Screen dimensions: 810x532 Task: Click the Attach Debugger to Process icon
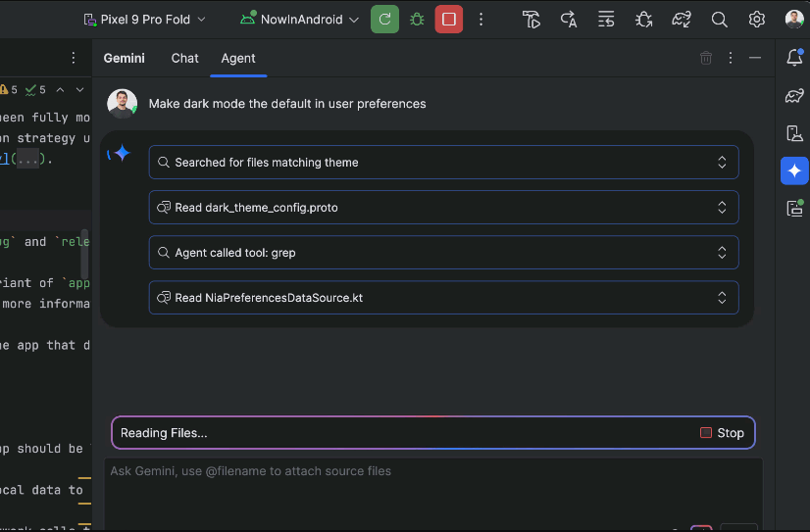tap(643, 20)
